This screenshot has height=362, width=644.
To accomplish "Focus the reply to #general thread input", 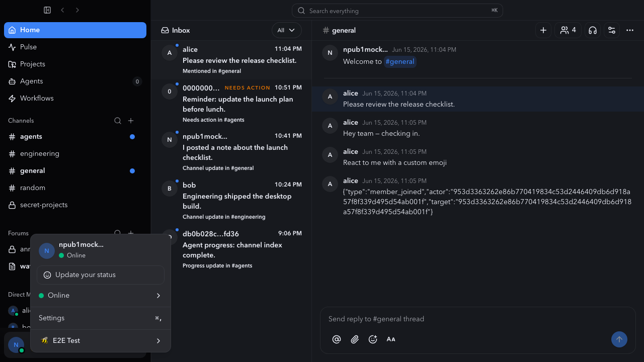I will coord(478,319).
